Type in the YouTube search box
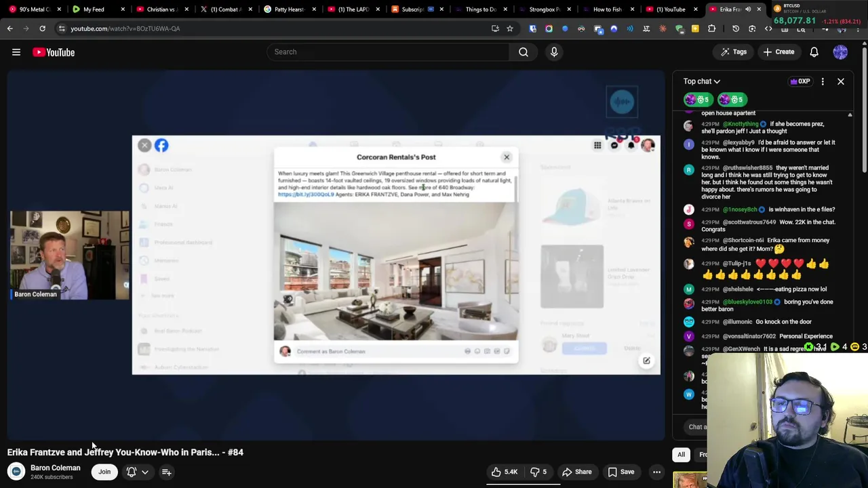The image size is (868, 488). click(388, 52)
